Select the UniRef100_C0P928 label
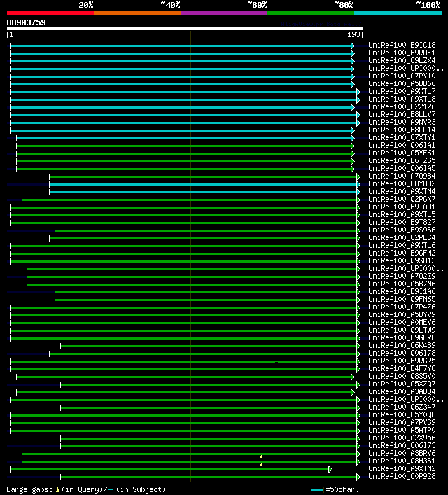448x495 pixels. 402,476
